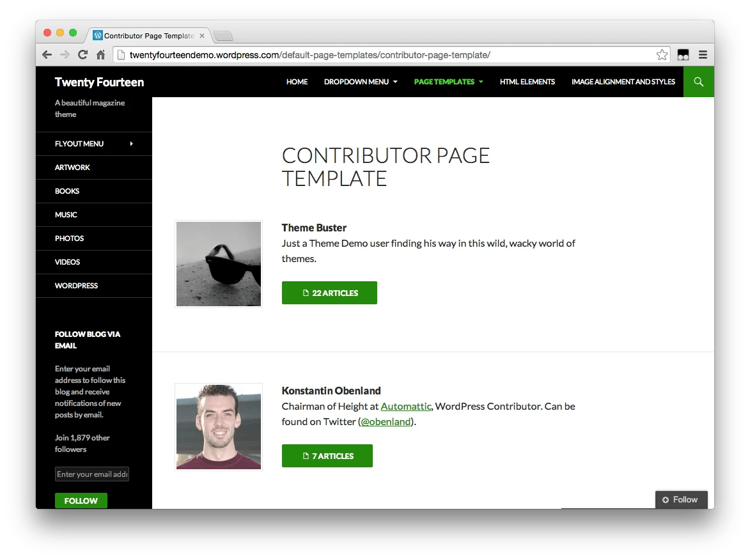Select PHOTOS in the sidebar menu

coord(94,238)
